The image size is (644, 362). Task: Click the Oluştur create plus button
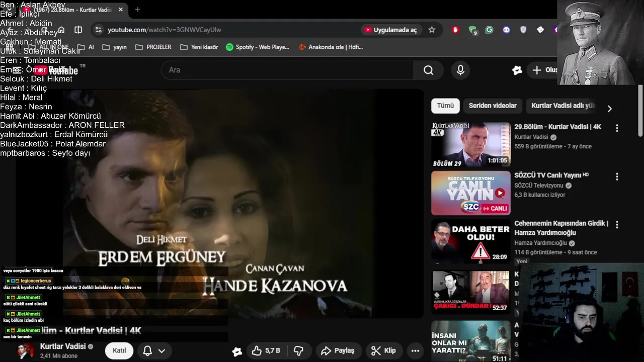pos(544,70)
